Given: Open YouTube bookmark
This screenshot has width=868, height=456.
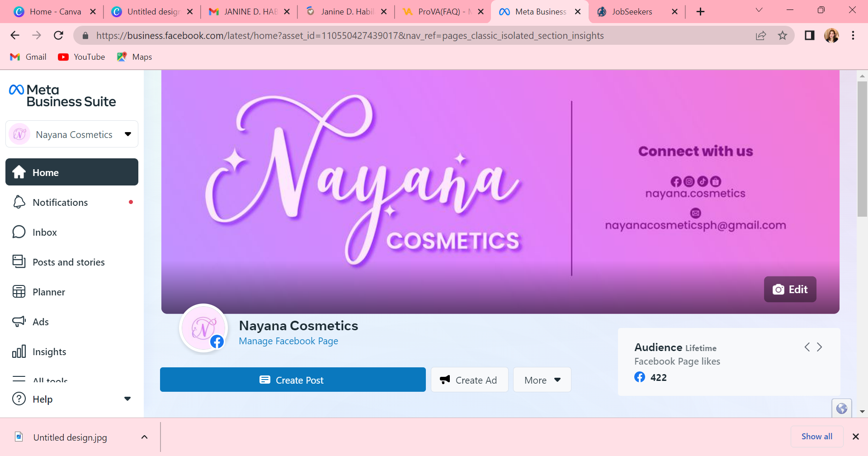Looking at the screenshot, I should (x=81, y=57).
